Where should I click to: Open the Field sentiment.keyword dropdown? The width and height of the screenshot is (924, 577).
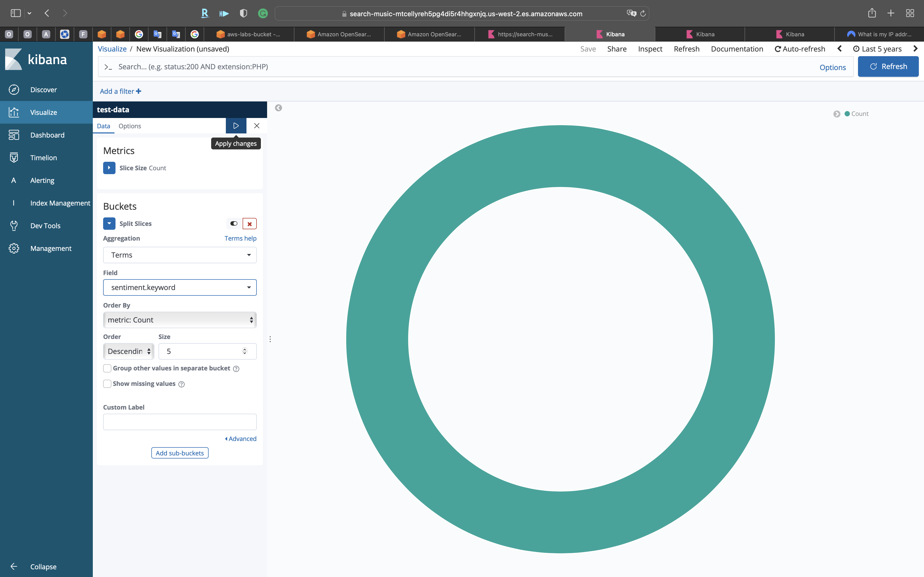click(x=179, y=287)
